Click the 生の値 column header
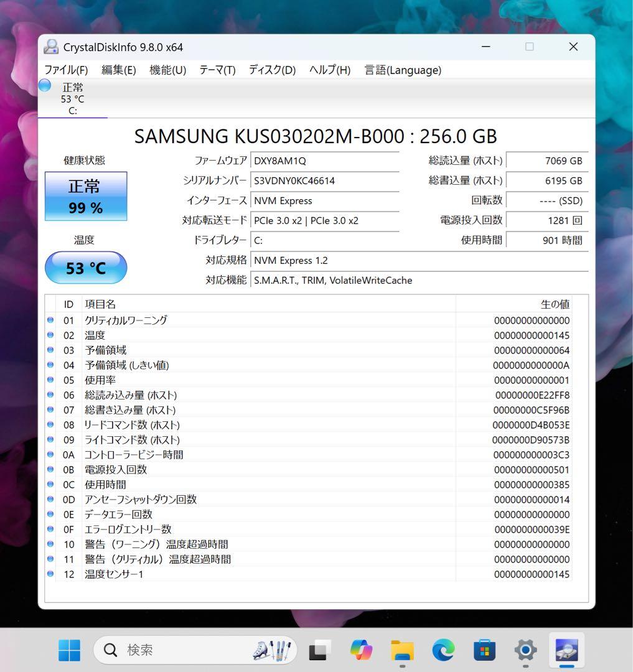The width and height of the screenshot is (633, 672). (x=514, y=304)
